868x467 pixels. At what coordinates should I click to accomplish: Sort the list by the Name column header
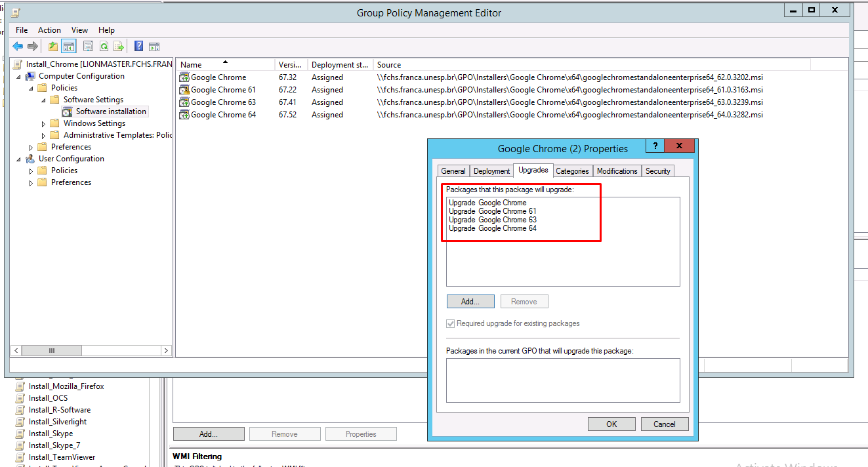(x=226, y=65)
